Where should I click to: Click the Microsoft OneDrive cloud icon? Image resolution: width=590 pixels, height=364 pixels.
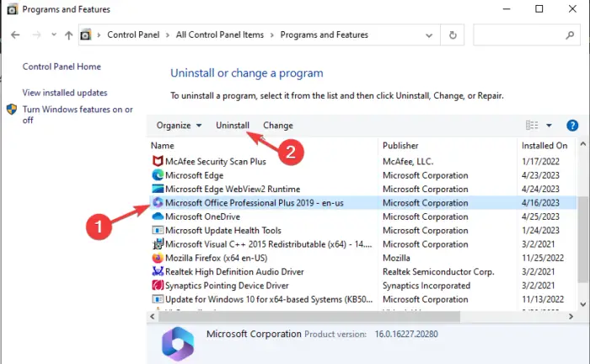(x=158, y=217)
